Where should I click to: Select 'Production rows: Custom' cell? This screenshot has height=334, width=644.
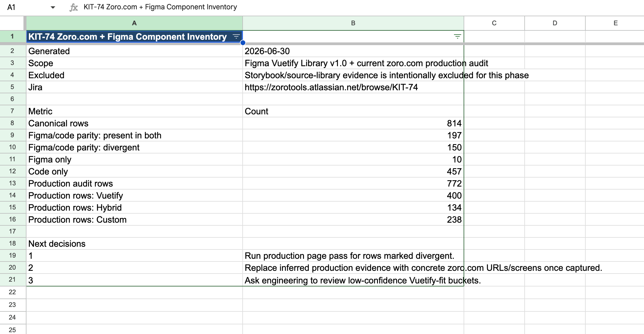134,219
